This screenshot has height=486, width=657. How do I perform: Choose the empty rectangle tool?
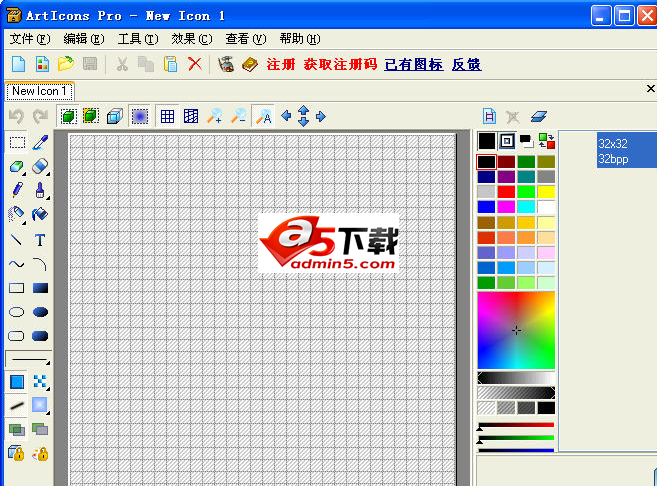tap(17, 288)
